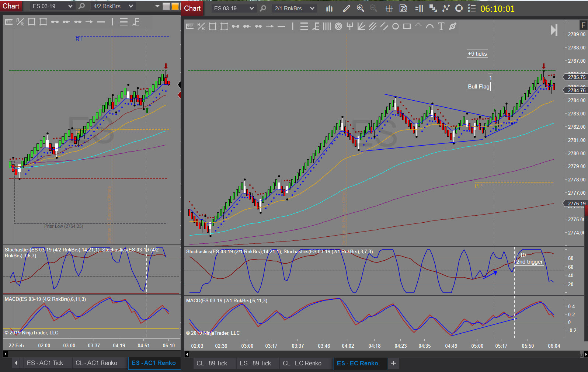Click the overlapping squares icon in the right chart toolbar
588x372 pixels.
(x=433, y=8)
